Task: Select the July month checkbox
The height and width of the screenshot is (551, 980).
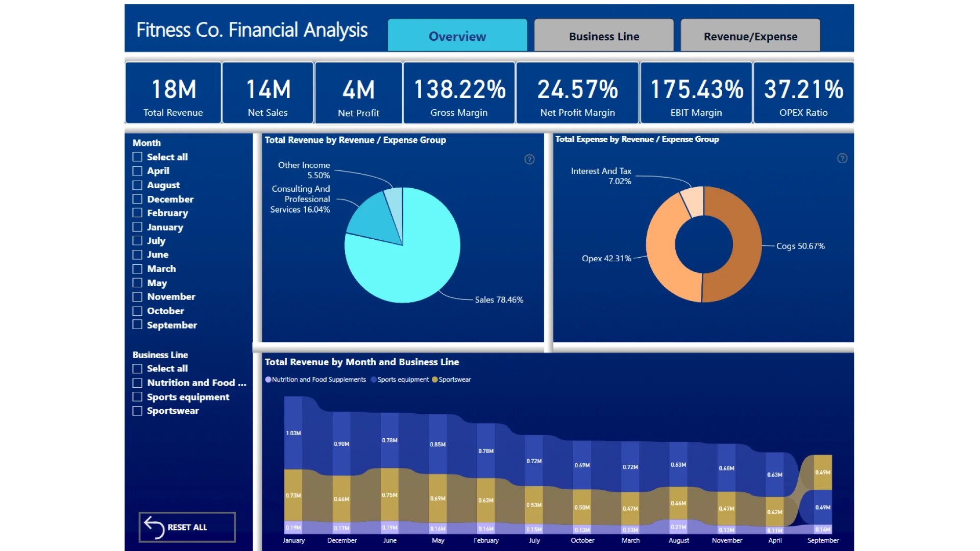Action: click(x=137, y=241)
